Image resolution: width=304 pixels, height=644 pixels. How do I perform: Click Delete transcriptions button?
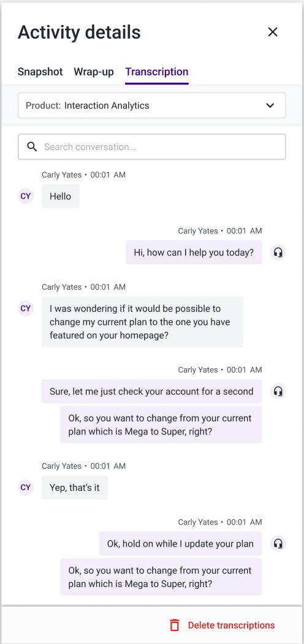[222, 625]
